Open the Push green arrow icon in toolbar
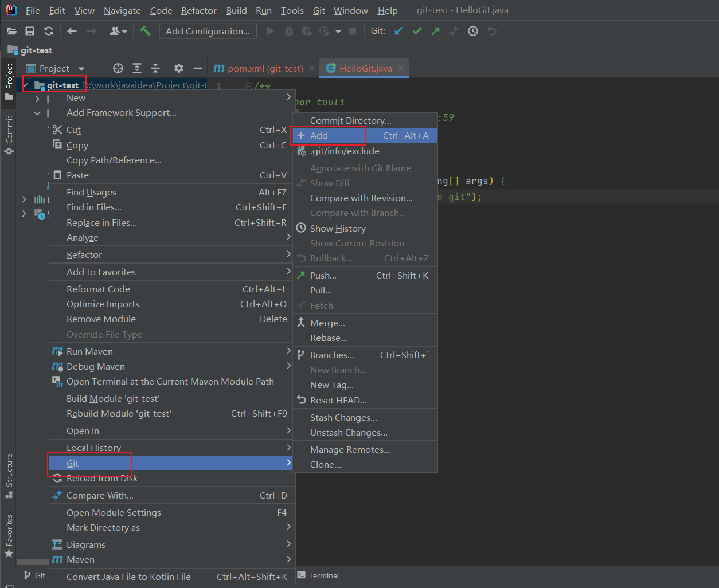The width and height of the screenshot is (719, 588). [435, 31]
